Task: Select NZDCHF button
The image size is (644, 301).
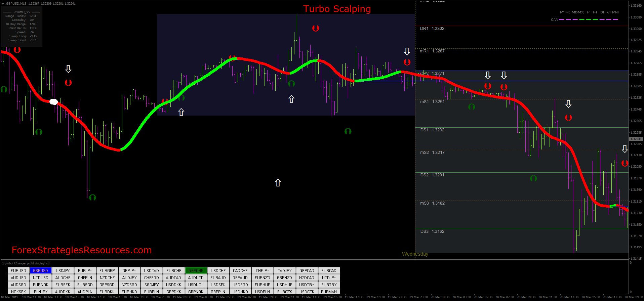Action: coord(107,278)
